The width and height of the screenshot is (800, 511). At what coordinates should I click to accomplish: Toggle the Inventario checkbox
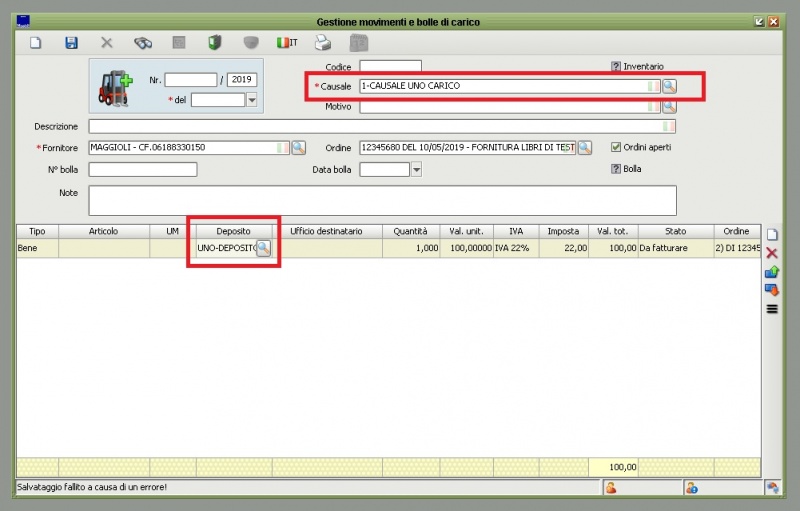(x=616, y=66)
